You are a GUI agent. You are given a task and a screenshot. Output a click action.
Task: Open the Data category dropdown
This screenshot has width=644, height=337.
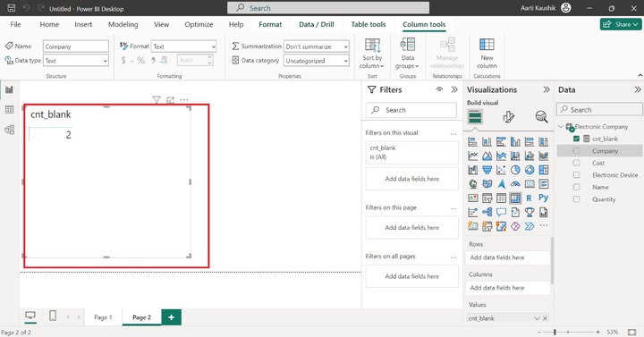(x=317, y=61)
